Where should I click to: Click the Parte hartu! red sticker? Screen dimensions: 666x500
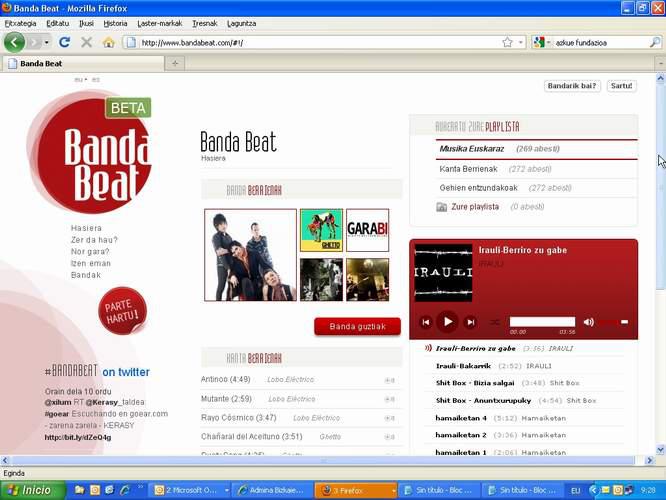(x=122, y=311)
